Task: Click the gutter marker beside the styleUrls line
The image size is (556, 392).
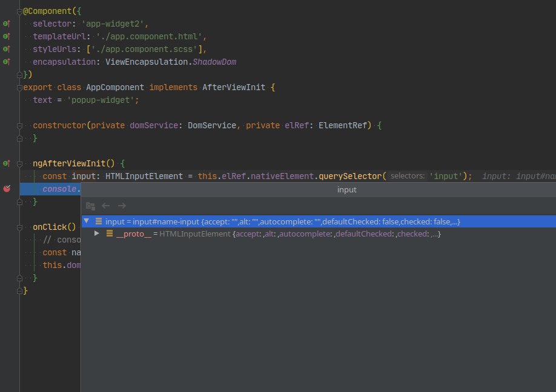Action: pos(7,49)
